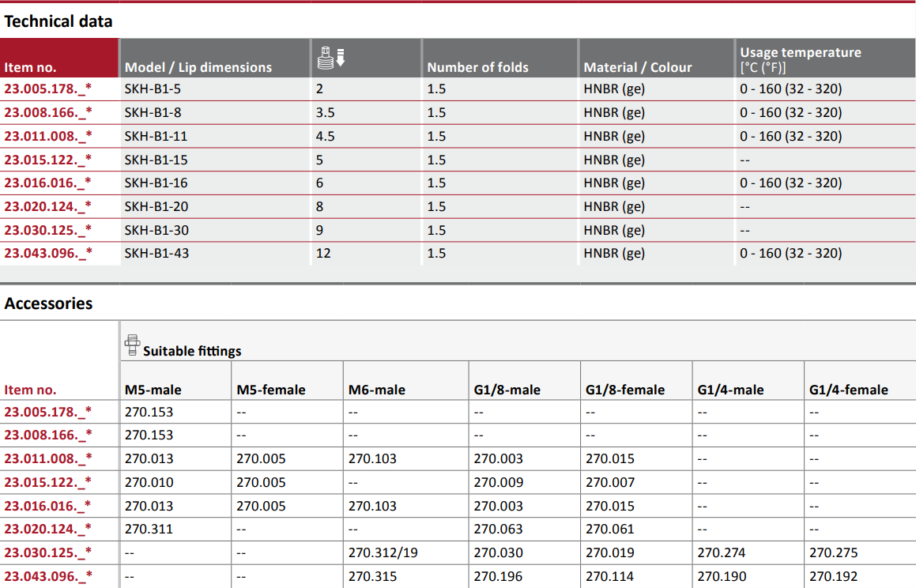Click stroke value 12 for SKH-B1-43

tap(323, 253)
